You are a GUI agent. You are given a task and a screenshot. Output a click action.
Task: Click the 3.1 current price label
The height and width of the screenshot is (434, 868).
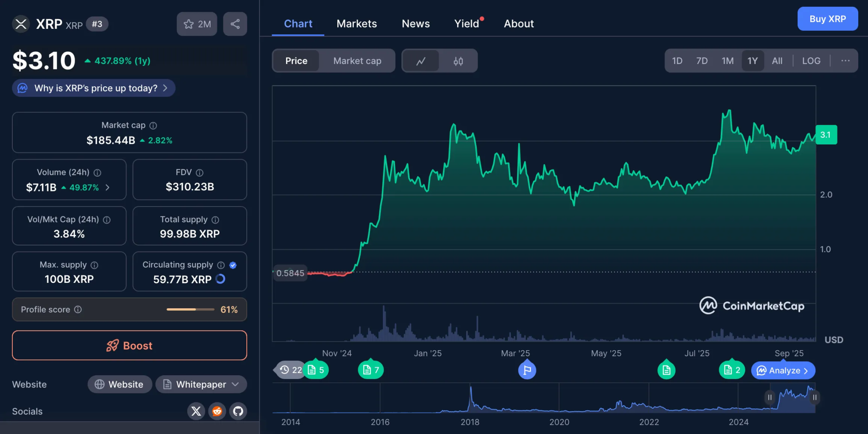(x=826, y=135)
